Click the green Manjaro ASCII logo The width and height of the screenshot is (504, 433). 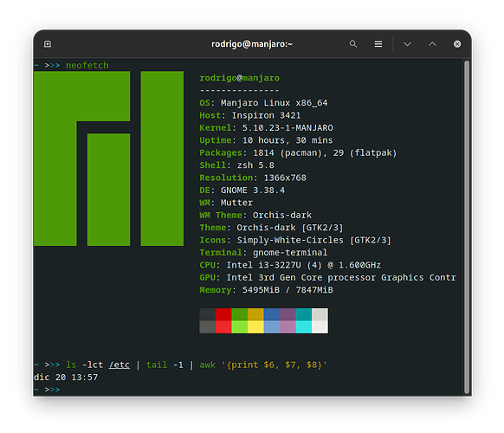pos(108,158)
